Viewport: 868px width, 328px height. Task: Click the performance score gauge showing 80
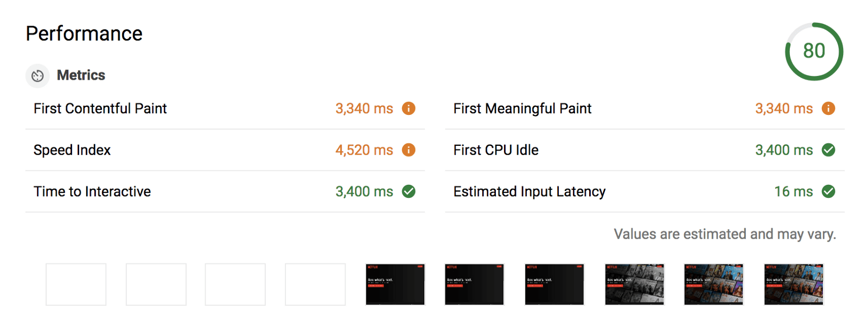pyautogui.click(x=814, y=52)
